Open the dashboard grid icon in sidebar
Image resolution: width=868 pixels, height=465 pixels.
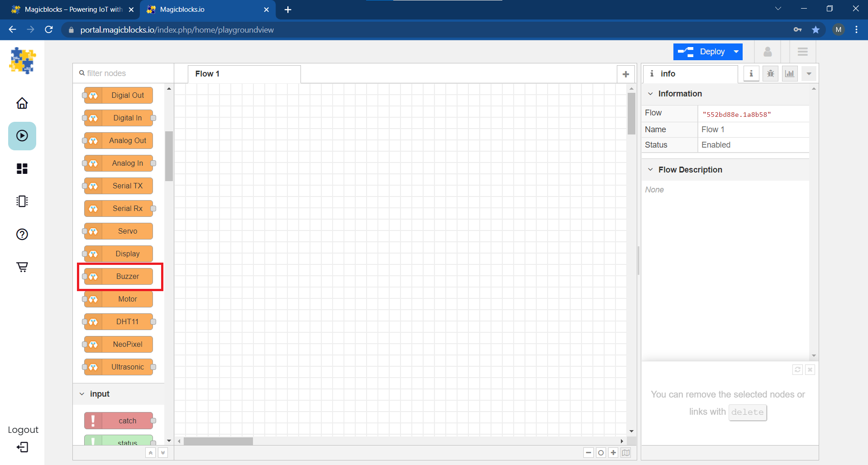coord(22,168)
